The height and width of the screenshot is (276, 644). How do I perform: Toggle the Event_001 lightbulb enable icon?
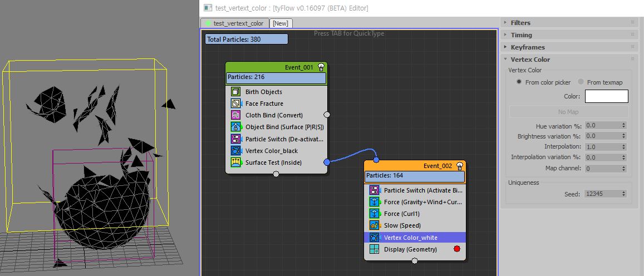321,67
